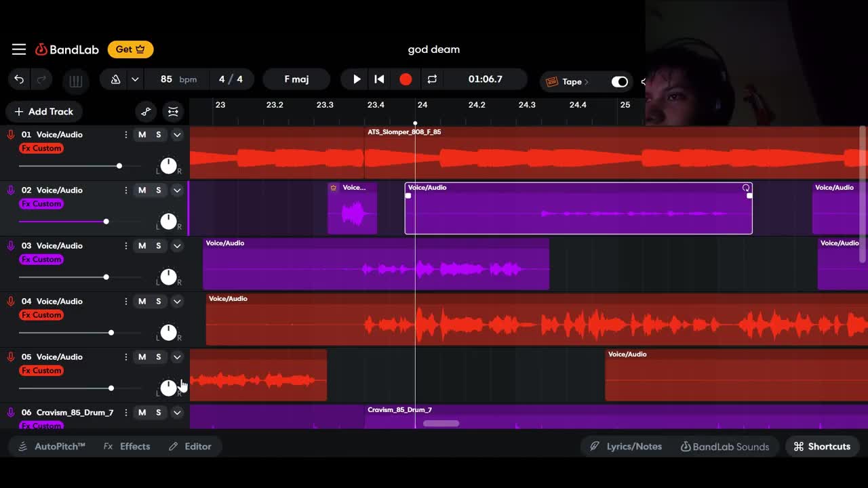This screenshot has height=488, width=868.
Task: Click track 04 microphone icon
Action: (11, 302)
